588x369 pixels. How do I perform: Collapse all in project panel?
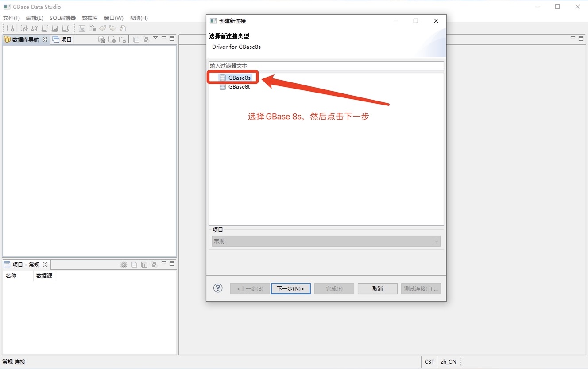(x=134, y=264)
